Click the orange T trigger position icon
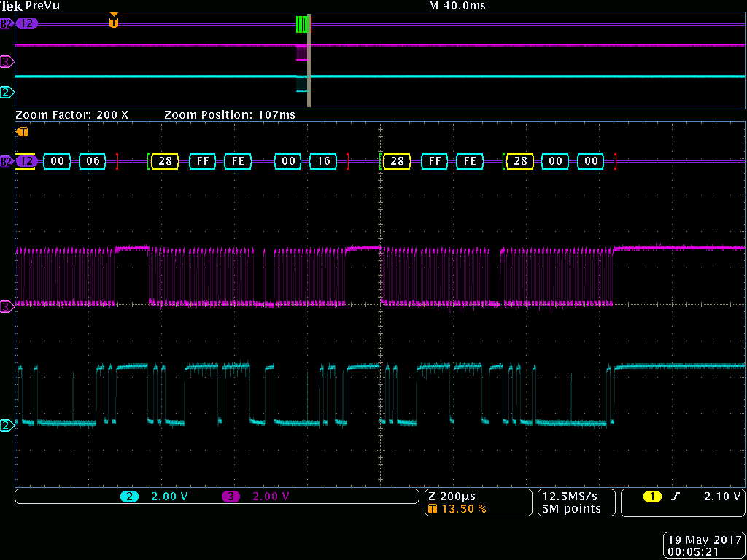This screenshot has height=560, width=747. [433, 509]
